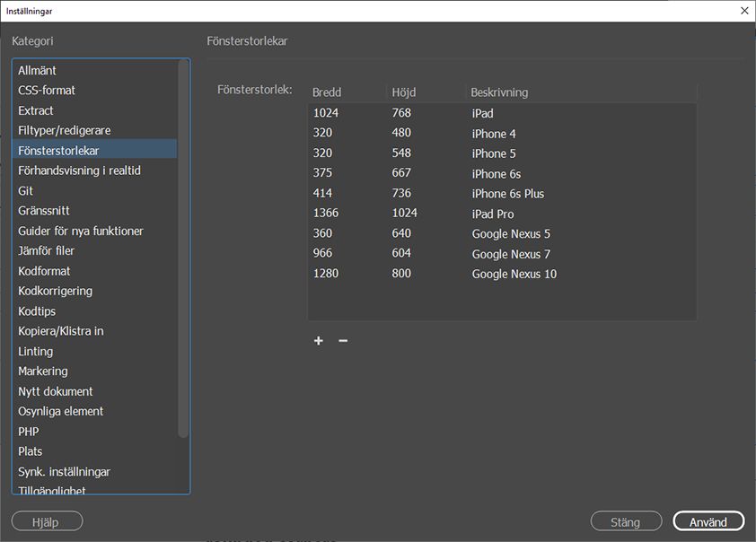Image resolution: width=756 pixels, height=542 pixels.
Task: Click height value 604
Action: click(x=401, y=252)
